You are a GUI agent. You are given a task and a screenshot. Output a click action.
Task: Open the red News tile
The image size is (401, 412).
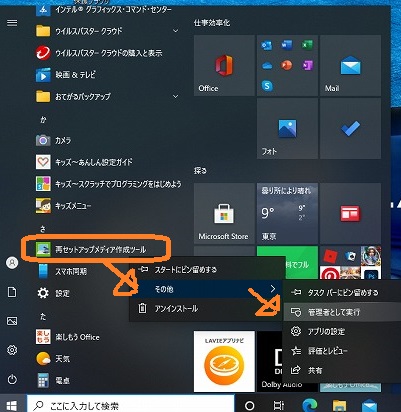pos(350,213)
